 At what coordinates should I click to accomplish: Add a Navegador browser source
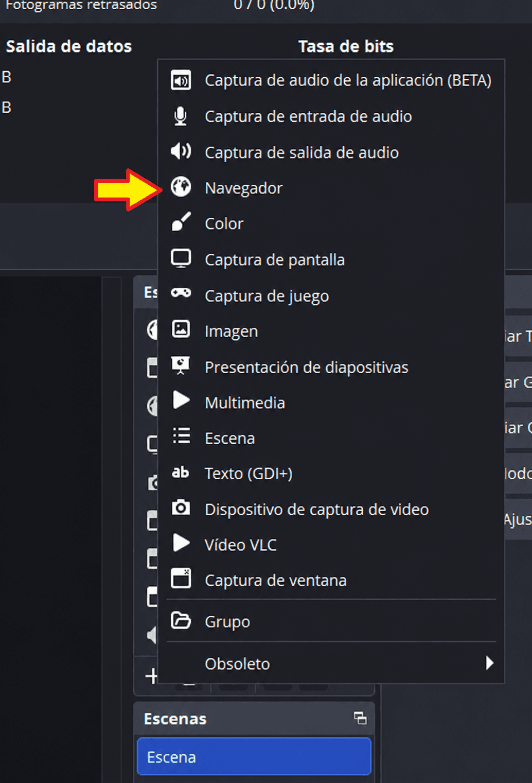click(331, 188)
